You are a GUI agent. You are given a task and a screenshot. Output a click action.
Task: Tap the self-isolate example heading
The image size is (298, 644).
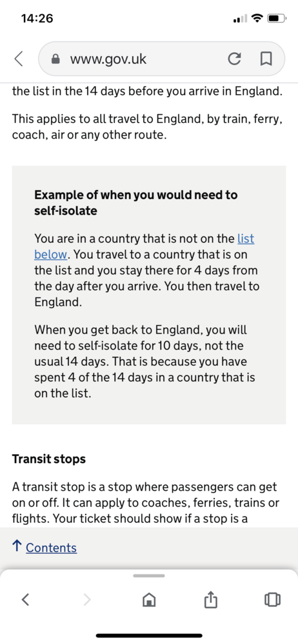(x=136, y=202)
